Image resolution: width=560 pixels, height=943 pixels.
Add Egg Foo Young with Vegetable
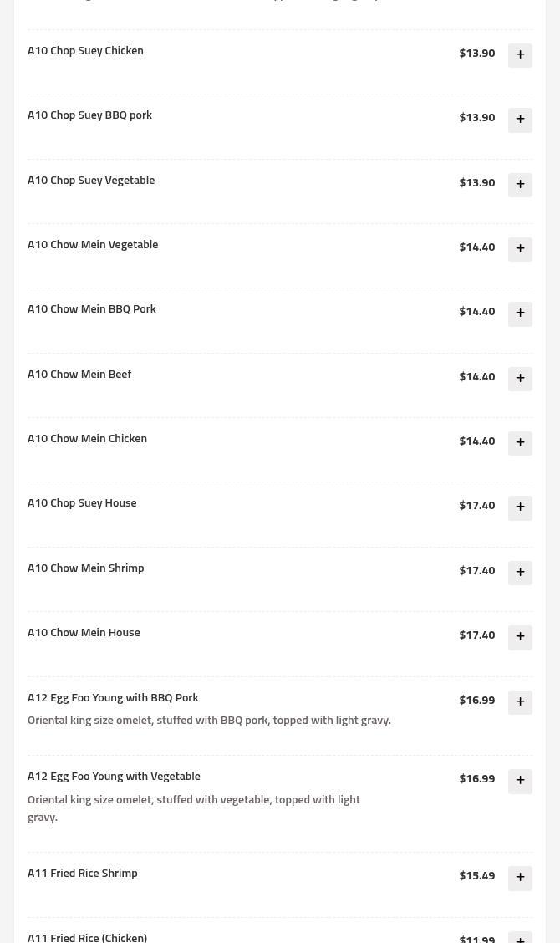click(x=520, y=781)
